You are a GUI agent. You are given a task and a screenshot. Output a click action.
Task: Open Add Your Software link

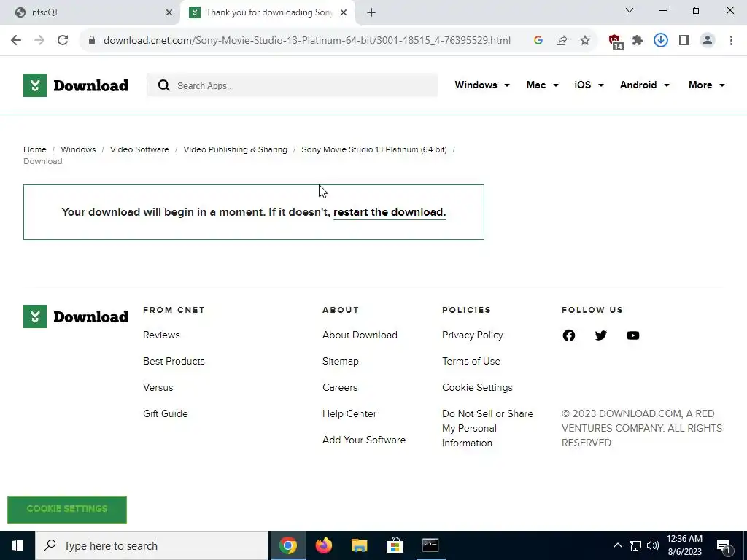[x=364, y=440]
